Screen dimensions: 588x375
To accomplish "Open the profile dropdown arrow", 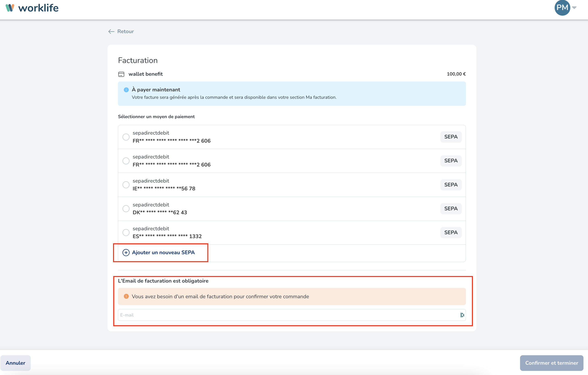I will click(x=574, y=8).
